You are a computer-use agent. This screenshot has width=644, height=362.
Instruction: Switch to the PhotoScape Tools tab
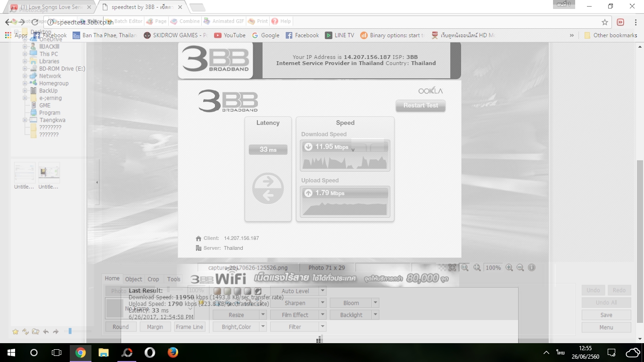tap(173, 279)
